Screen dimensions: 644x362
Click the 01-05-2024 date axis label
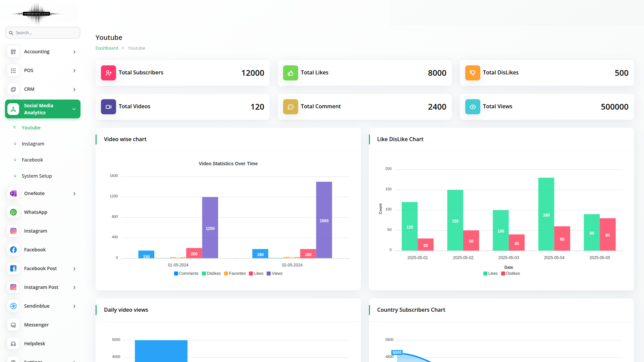[x=178, y=265]
